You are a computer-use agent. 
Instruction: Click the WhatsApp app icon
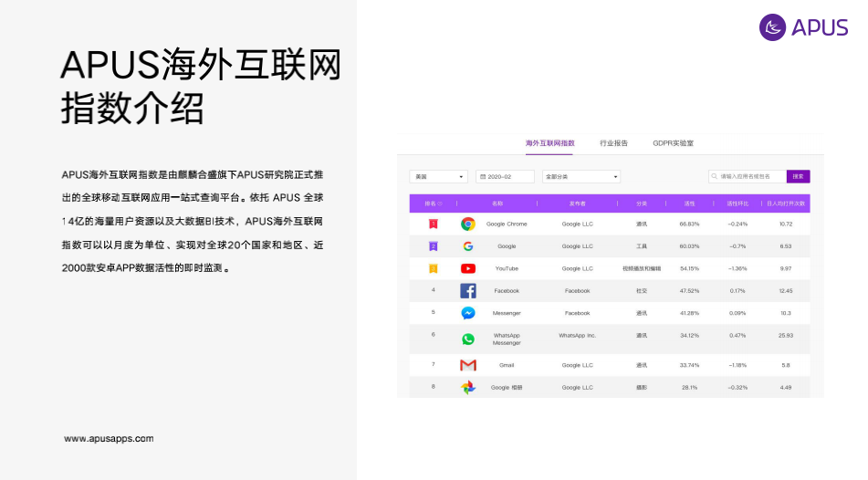[467, 339]
